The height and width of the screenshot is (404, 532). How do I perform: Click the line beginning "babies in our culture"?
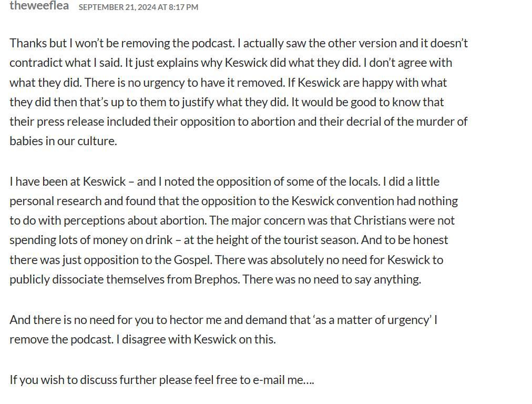point(63,141)
